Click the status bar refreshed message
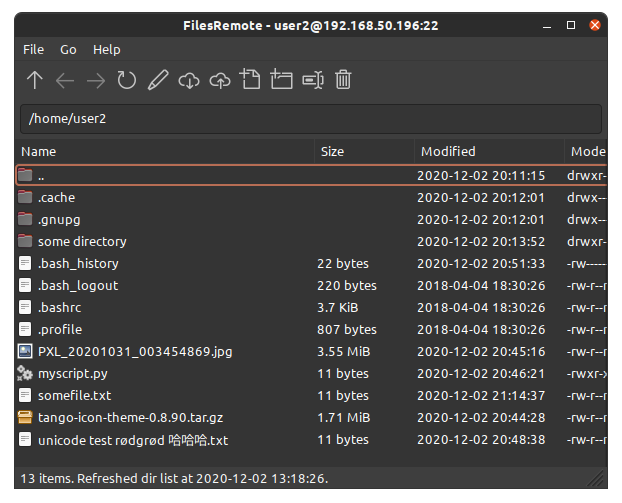Screen dimensions: 622x503 (x=174, y=478)
